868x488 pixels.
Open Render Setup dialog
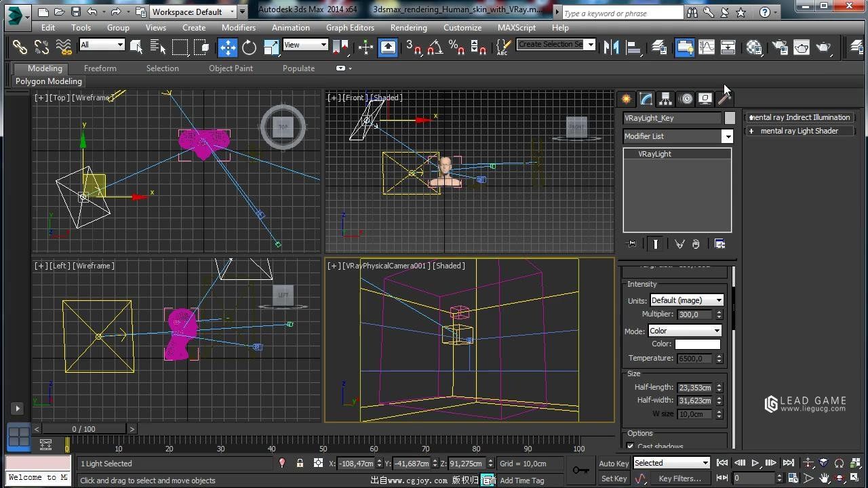[x=780, y=47]
